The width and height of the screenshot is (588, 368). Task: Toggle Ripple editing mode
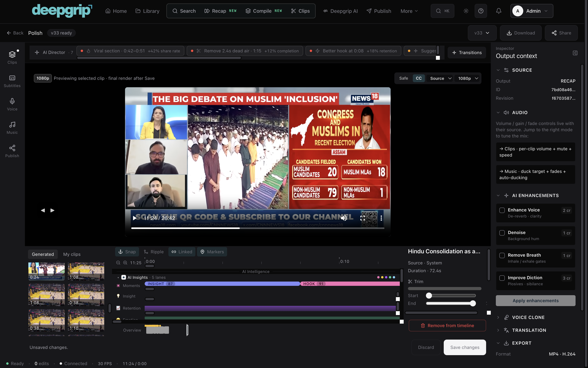154,252
